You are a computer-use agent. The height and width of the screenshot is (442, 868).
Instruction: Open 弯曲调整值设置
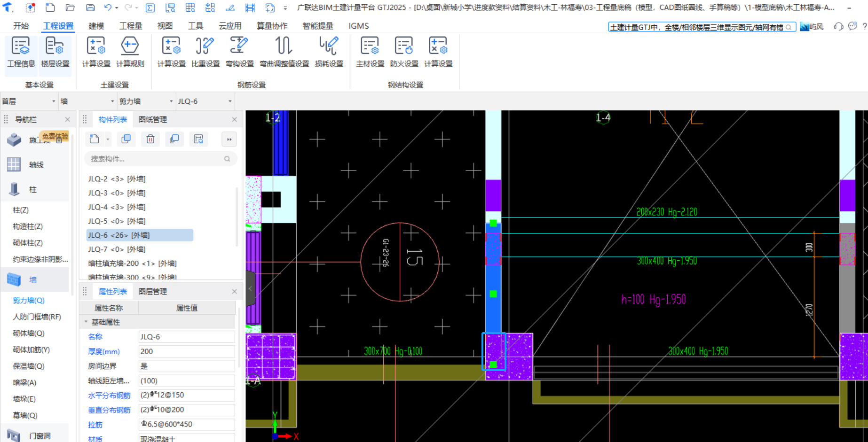pos(284,52)
